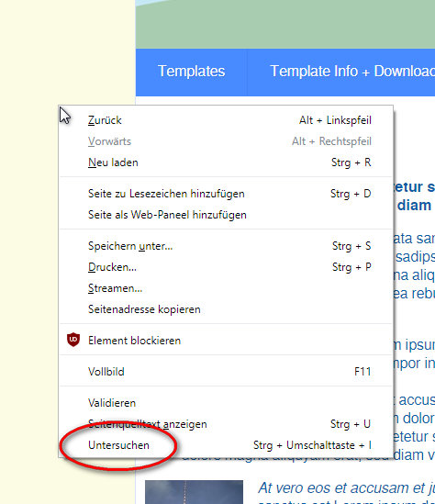Enter fullscreen via Vollbild
This screenshot has height=504, width=435.
(226, 372)
